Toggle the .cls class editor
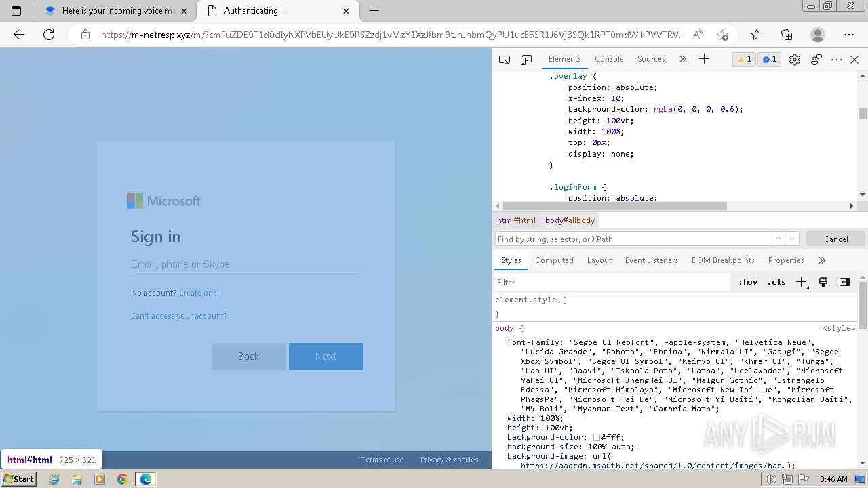868x488 pixels. pos(776,282)
